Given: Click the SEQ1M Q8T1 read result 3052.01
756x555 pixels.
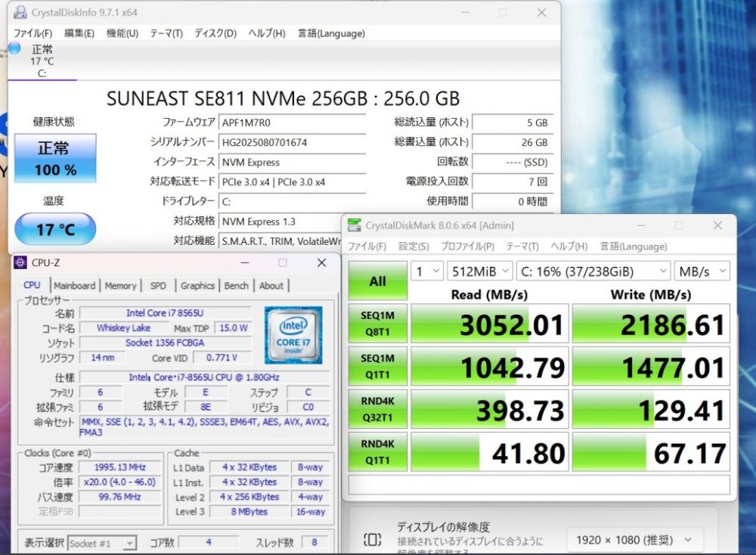Looking at the screenshot, I should [489, 324].
